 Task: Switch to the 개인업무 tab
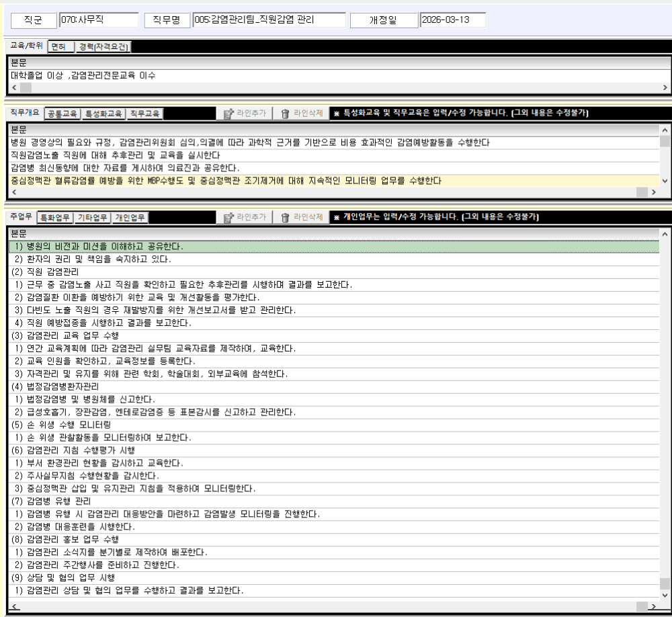(130, 218)
